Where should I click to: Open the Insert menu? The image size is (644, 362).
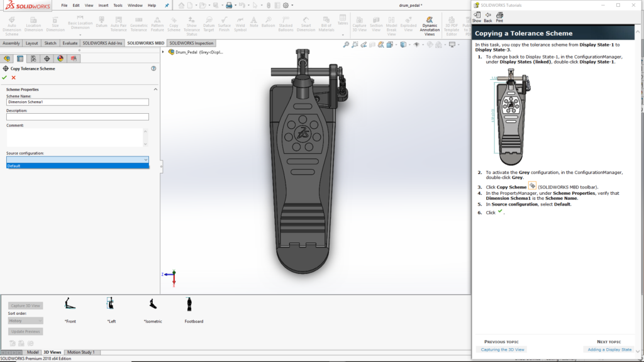tap(104, 5)
